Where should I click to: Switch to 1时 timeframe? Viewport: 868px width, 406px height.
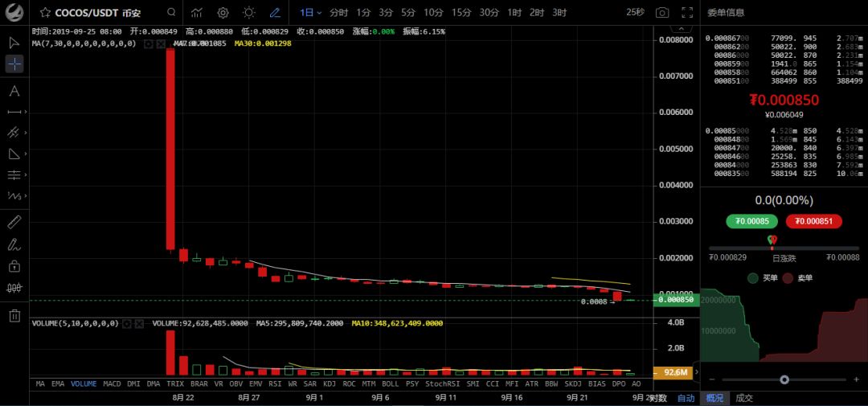coord(514,12)
